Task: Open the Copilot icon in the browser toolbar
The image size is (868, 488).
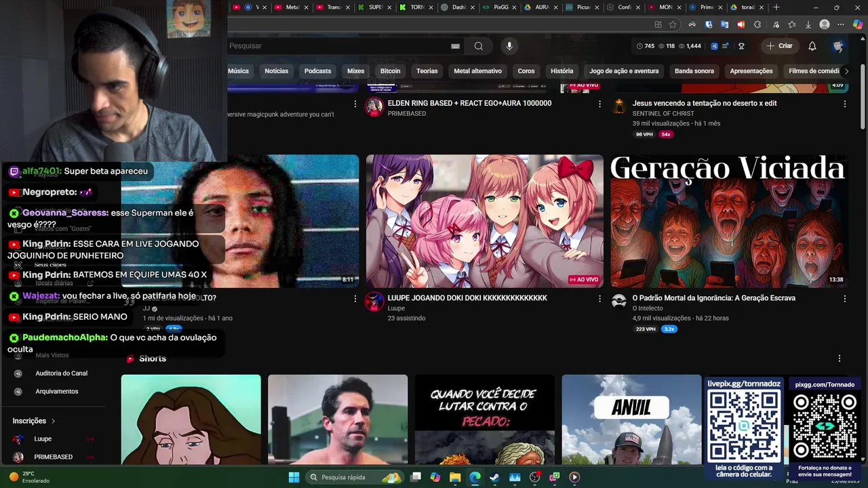Action: tap(858, 24)
